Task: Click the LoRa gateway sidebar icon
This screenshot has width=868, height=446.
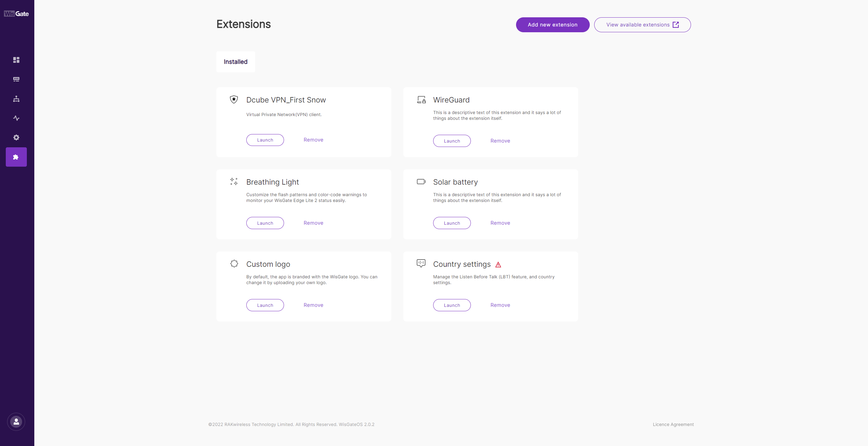Action: point(16,79)
